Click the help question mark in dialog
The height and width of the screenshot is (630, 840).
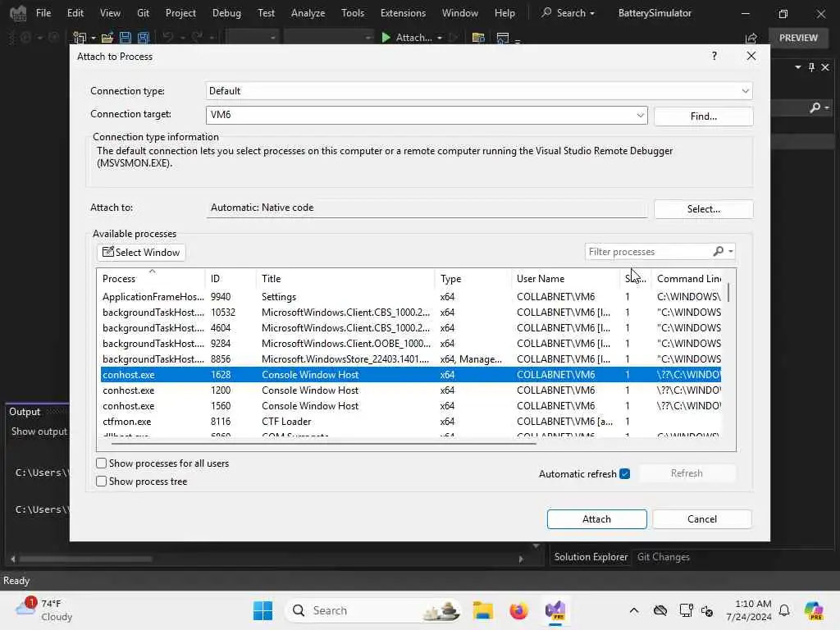coord(714,57)
